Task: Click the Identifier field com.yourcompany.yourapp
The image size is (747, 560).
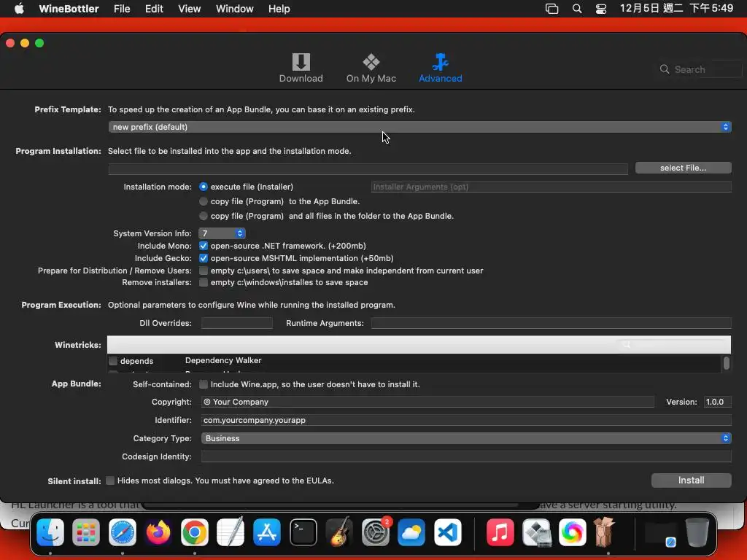Action: tap(466, 420)
